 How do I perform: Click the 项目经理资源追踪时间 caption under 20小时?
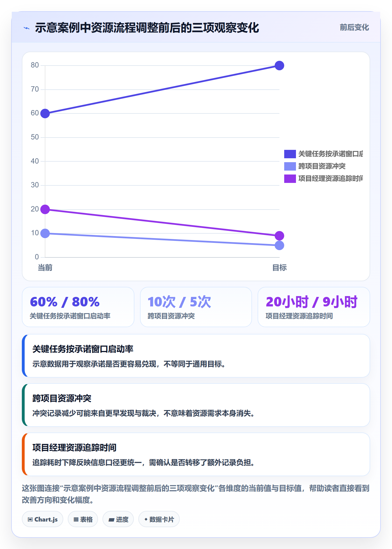coord(299,316)
